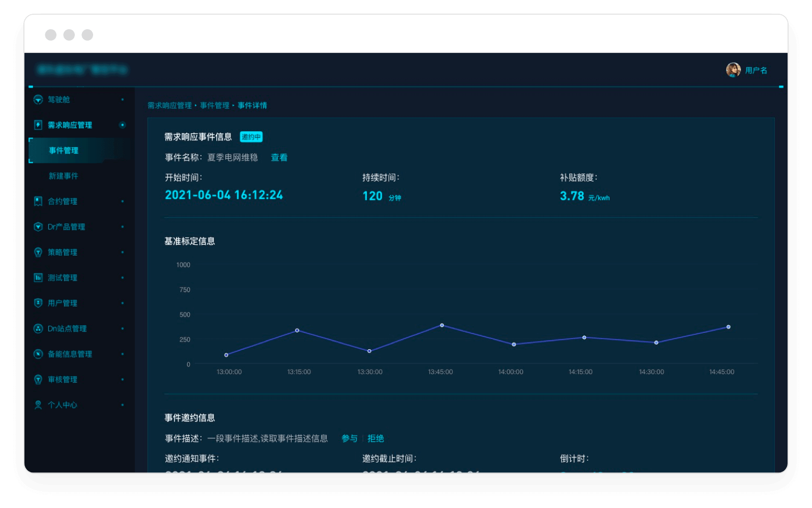Image resolution: width=812 pixels, height=508 pixels.
Task: Click the subsidy value 3.78
Action: [572, 196]
